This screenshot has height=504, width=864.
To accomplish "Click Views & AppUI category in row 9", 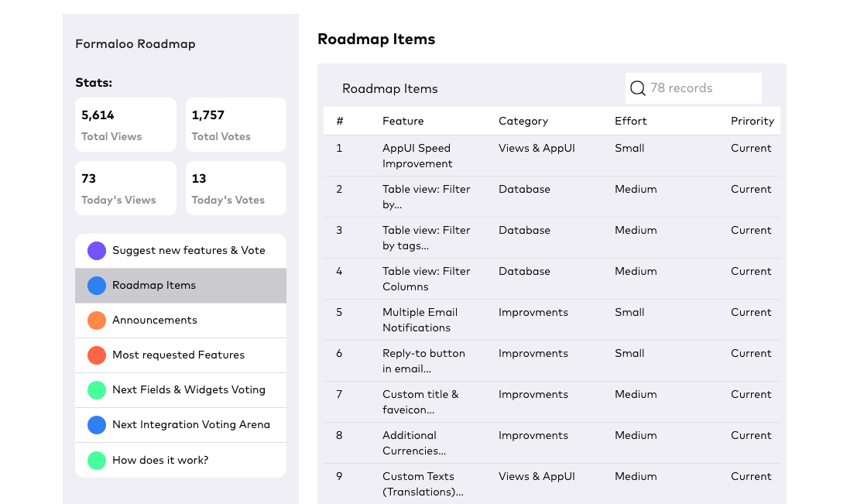I will click(x=537, y=476).
